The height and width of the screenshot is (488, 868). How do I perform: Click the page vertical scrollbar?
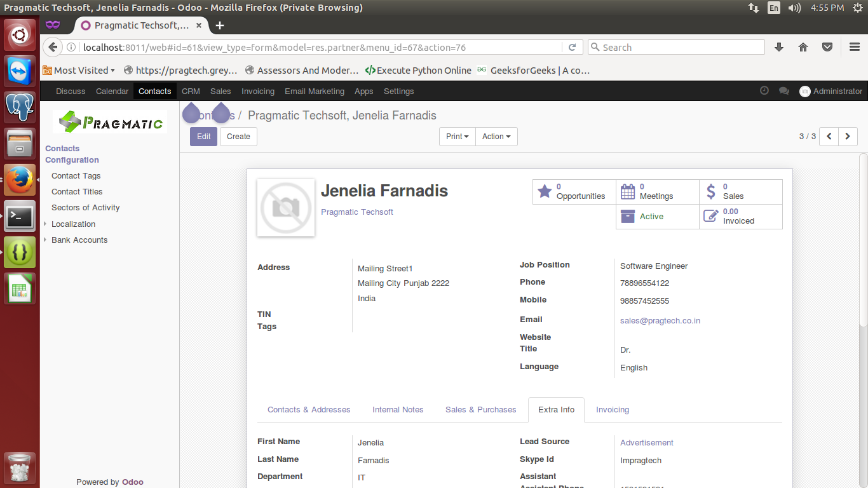pyautogui.click(x=863, y=241)
